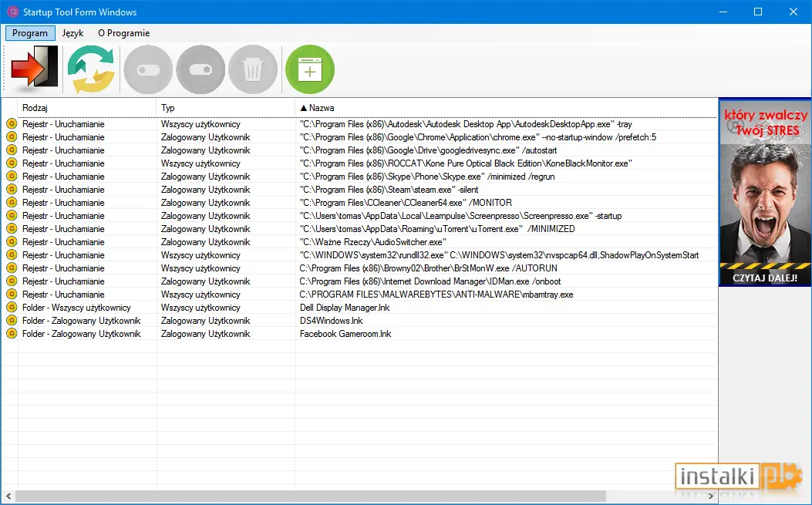Click status icon of Facebook Gameroom row

pyautogui.click(x=12, y=334)
